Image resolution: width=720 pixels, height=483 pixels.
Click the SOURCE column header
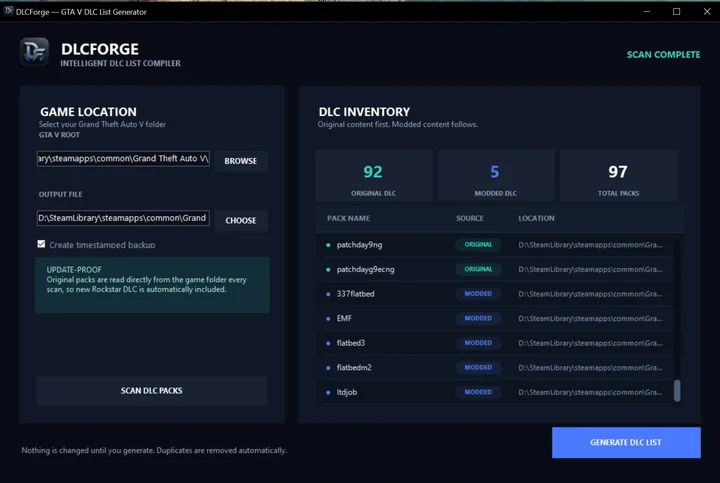(x=470, y=219)
